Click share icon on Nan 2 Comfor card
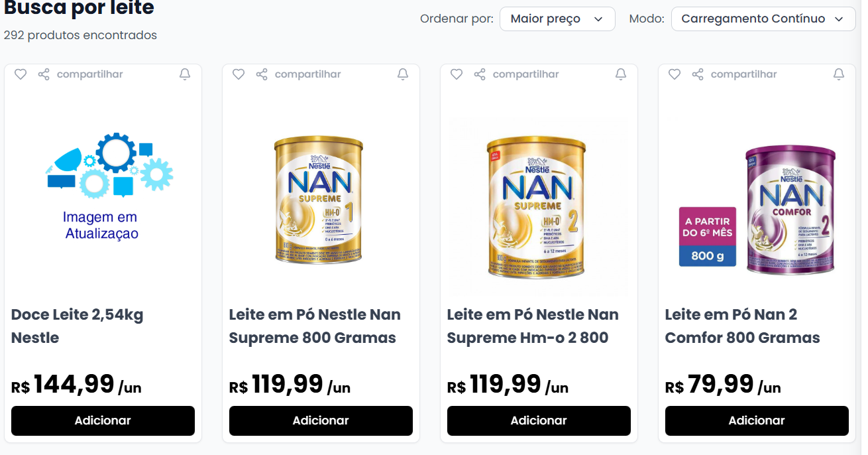Screen dimensions: 868x455 click(x=698, y=74)
